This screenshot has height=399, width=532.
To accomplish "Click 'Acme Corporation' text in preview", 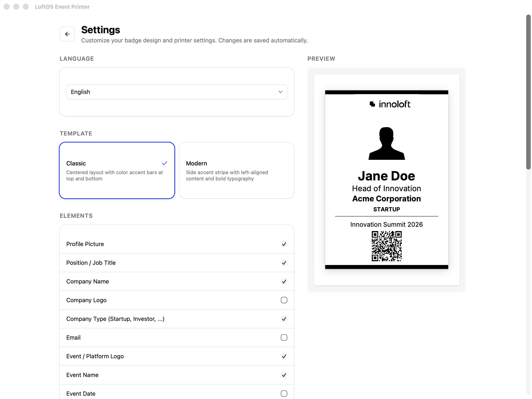I will pos(387,199).
